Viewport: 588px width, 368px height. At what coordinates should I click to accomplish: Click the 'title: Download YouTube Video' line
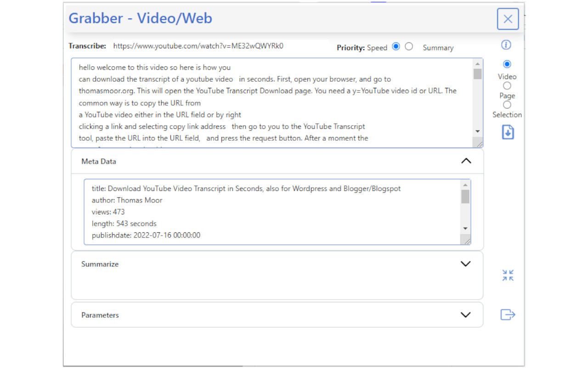[x=246, y=189]
